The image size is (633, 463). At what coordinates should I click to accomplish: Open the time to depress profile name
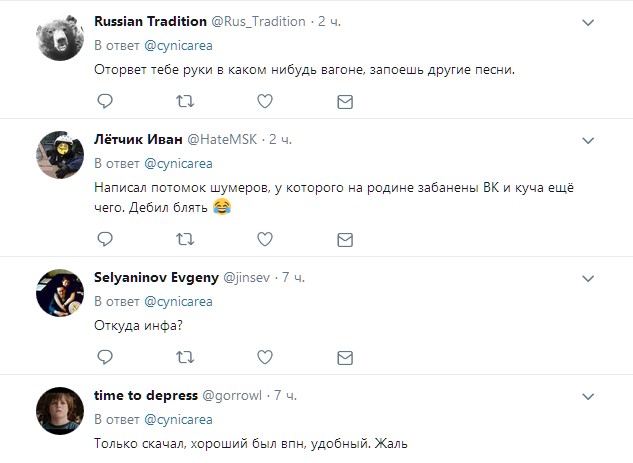(x=145, y=395)
